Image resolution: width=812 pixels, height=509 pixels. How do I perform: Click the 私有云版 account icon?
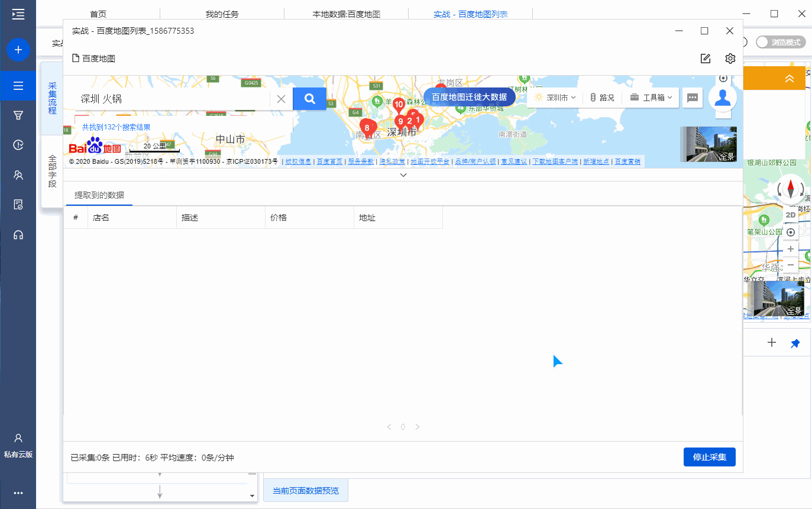pyautogui.click(x=18, y=445)
